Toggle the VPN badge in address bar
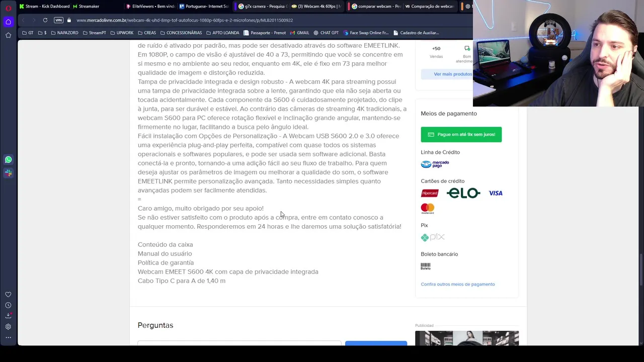Image resolution: width=644 pixels, height=362 pixels. pyautogui.click(x=58, y=20)
